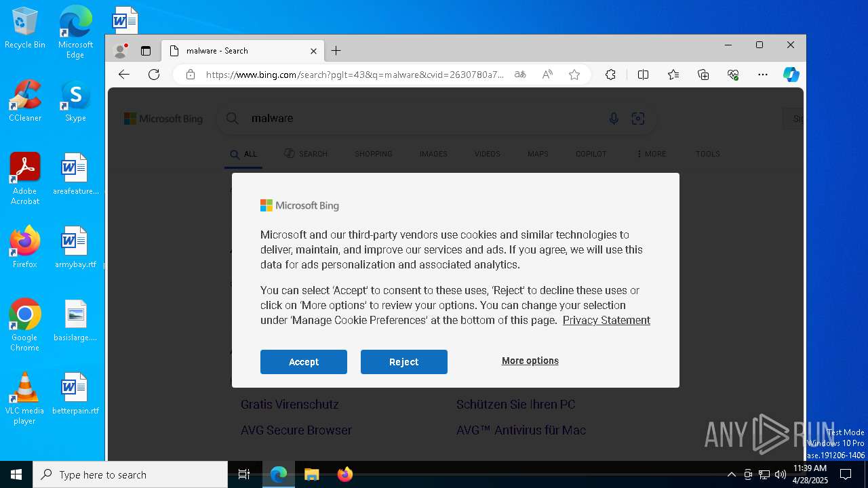Go back to the previous page
This screenshot has height=488, width=868.
123,75
